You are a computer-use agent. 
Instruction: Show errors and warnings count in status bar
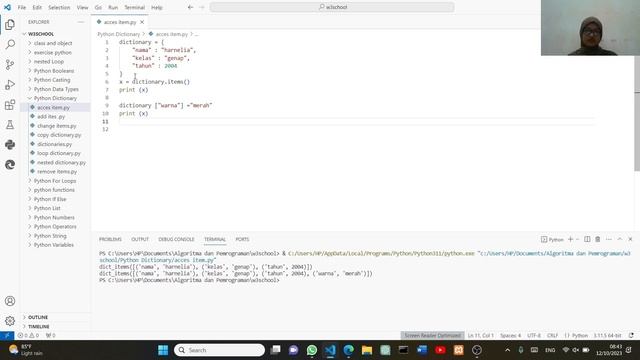tap(28, 336)
